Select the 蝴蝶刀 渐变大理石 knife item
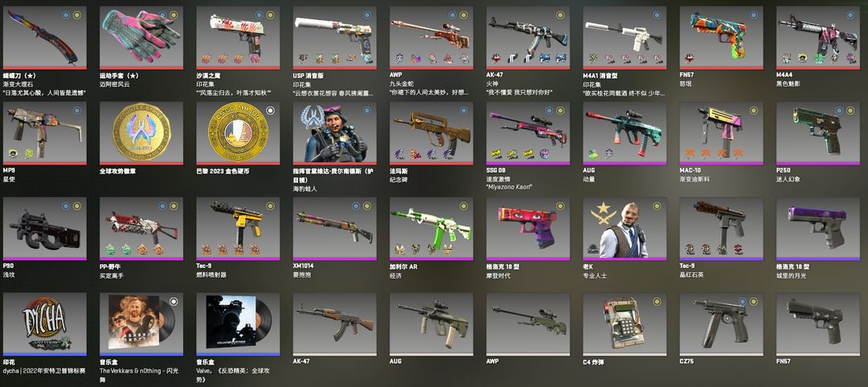The image size is (868, 387). point(45,37)
